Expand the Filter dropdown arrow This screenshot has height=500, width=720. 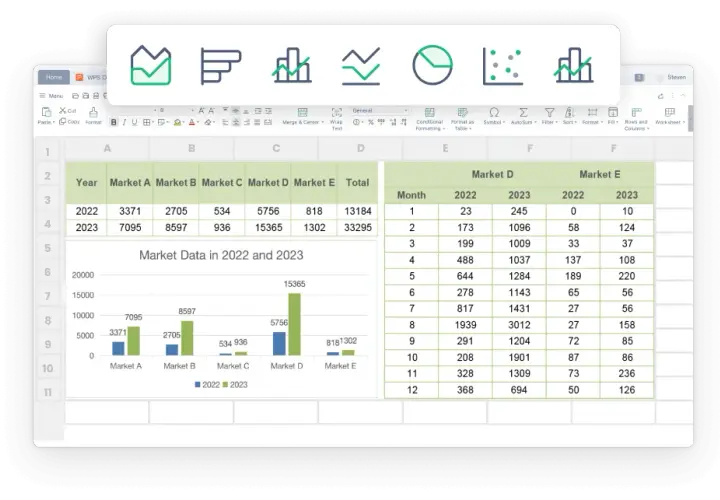point(557,122)
